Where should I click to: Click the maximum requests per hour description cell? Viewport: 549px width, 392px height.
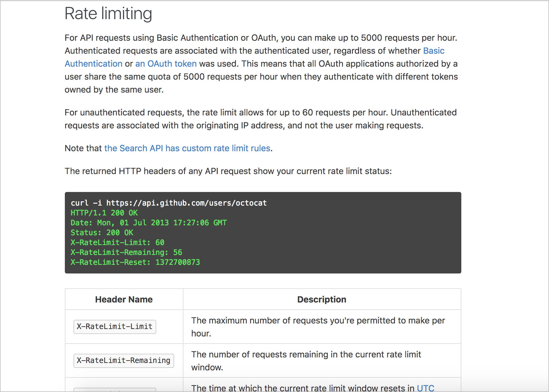(318, 327)
